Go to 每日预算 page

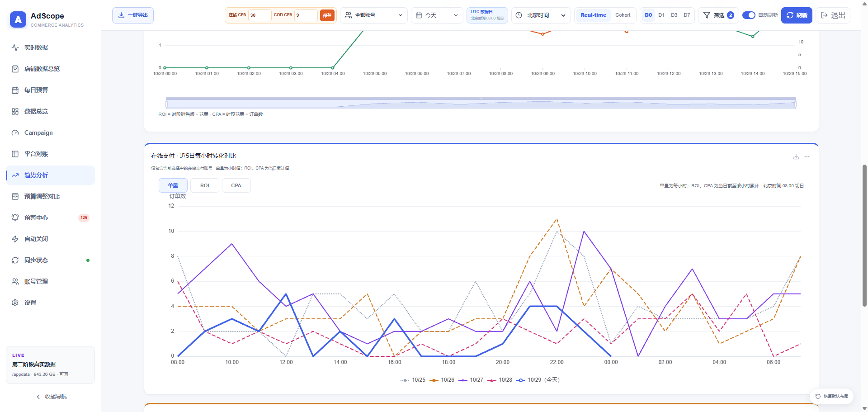click(x=50, y=90)
